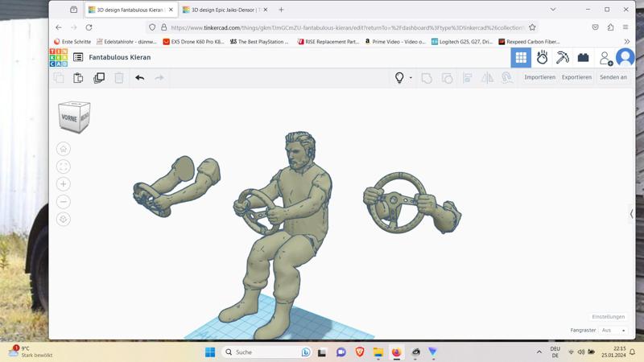Viewport: 644px width, 362px height.
Task: Click the paste icon in the toolbar
Action: pyautogui.click(x=78, y=78)
